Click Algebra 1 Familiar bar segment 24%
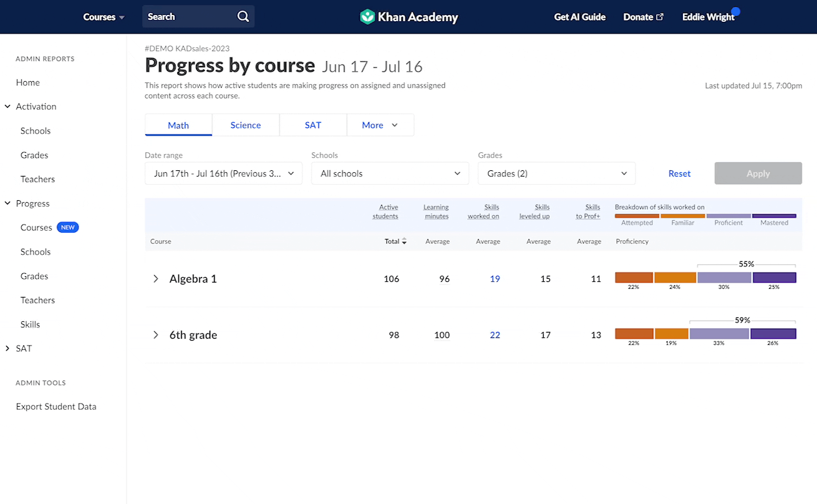The height and width of the screenshot is (504, 817). (675, 278)
